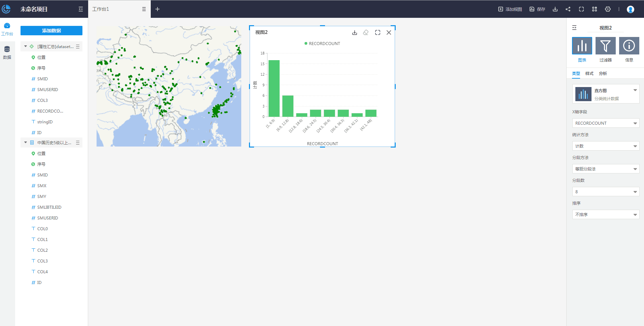Click the tallest histogram bar
The image size is (644, 326).
[274, 88]
